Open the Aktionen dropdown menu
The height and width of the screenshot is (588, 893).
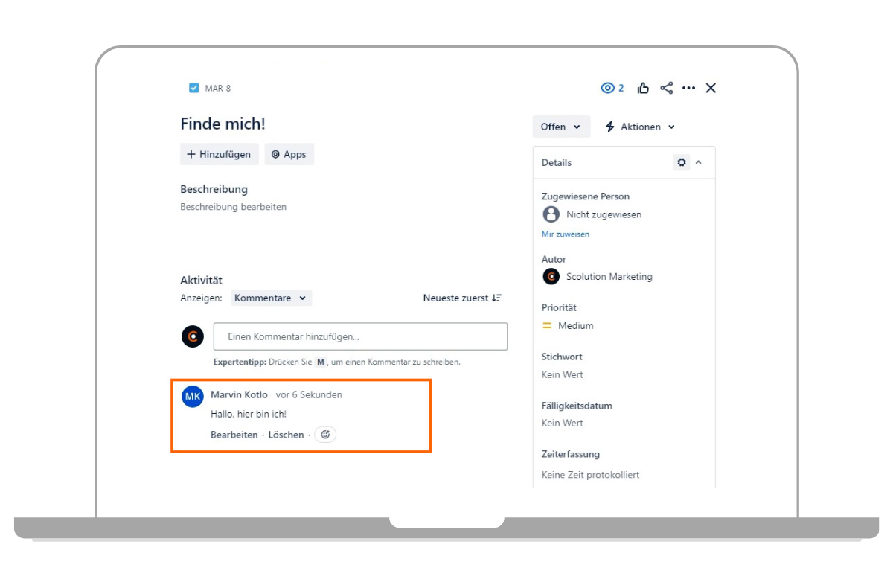coord(640,127)
